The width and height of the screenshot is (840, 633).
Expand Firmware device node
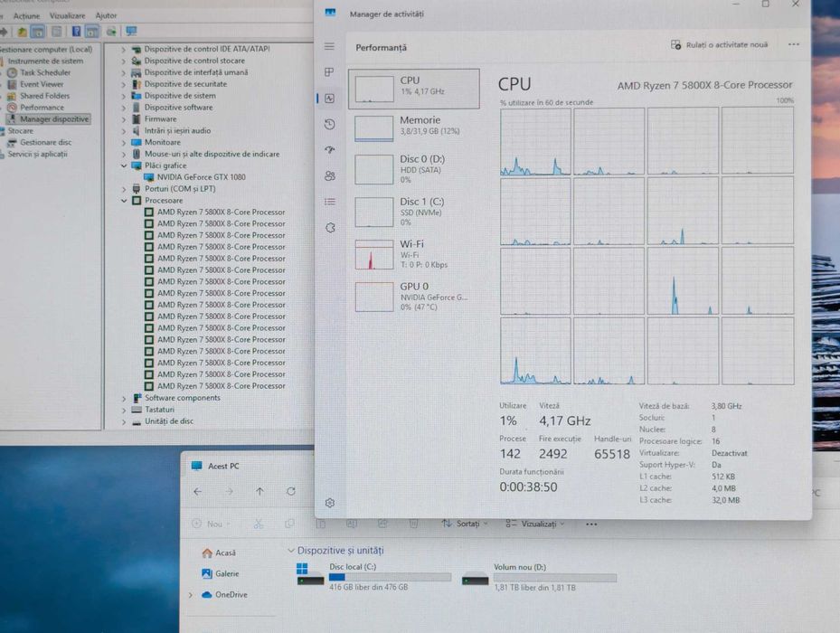tap(124, 119)
